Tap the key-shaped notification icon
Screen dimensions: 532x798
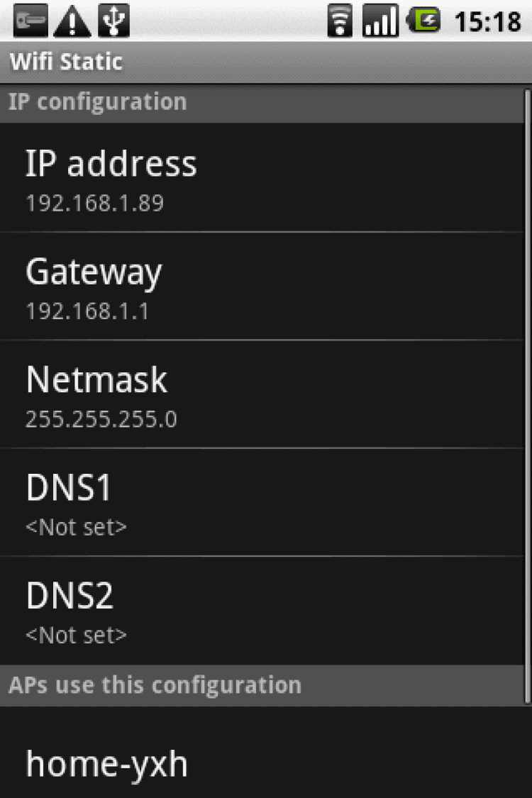(x=31, y=21)
